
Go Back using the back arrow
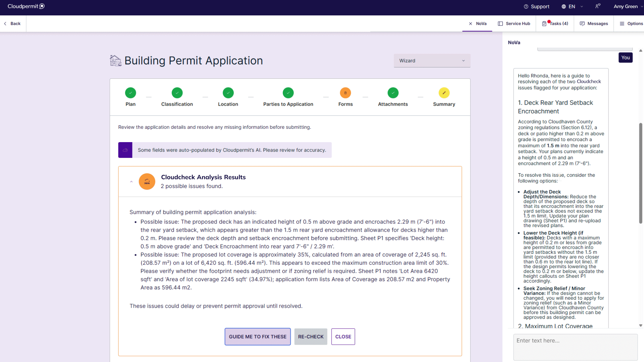point(12,23)
